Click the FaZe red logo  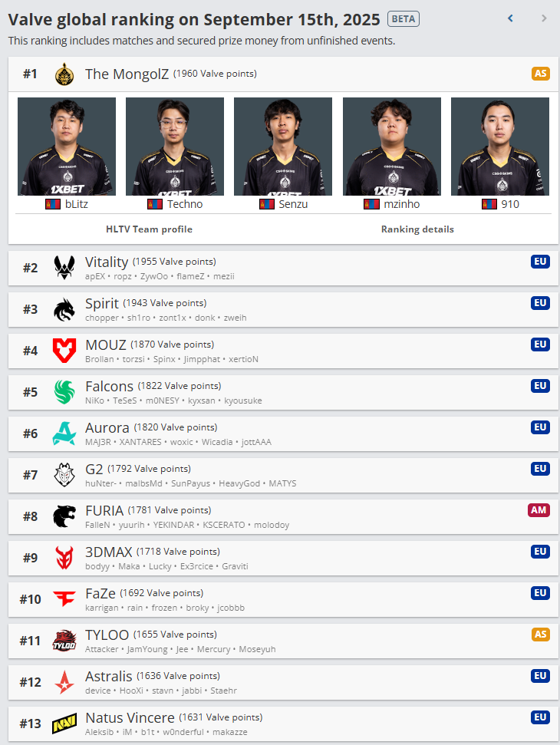coord(64,598)
